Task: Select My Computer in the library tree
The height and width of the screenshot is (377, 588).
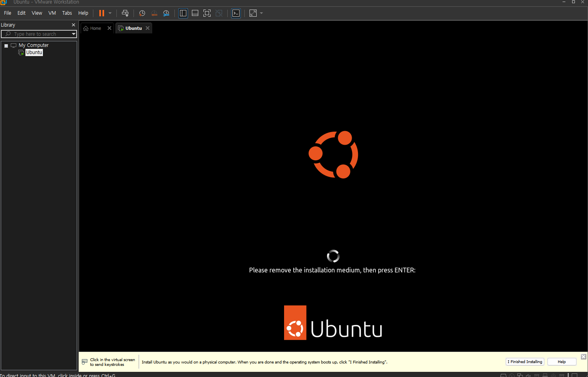Action: point(33,45)
